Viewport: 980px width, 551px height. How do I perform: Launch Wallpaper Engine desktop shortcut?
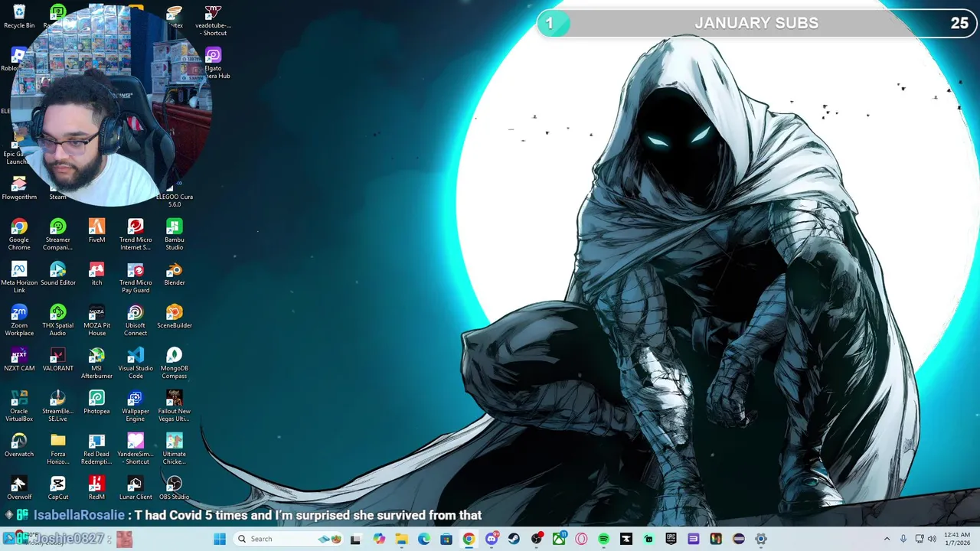click(x=136, y=406)
